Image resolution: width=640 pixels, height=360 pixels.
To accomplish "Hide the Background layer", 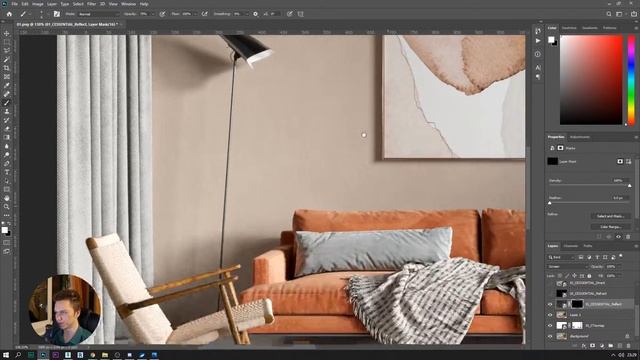I will click(550, 336).
